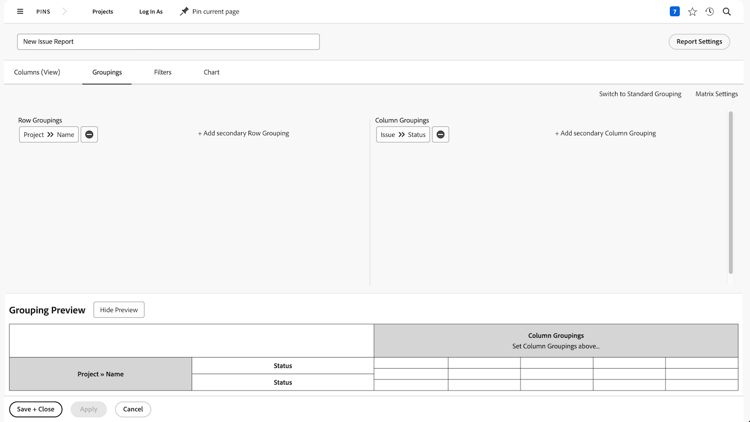Image resolution: width=750 pixels, height=422 pixels.
Task: Click the New Issue Report name field
Action: tap(168, 42)
